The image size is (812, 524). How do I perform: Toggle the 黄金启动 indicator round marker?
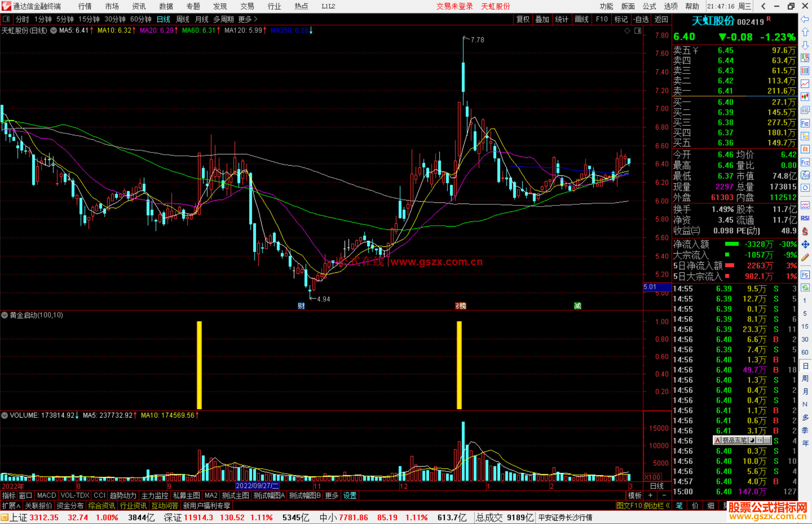pyautogui.click(x=5, y=315)
